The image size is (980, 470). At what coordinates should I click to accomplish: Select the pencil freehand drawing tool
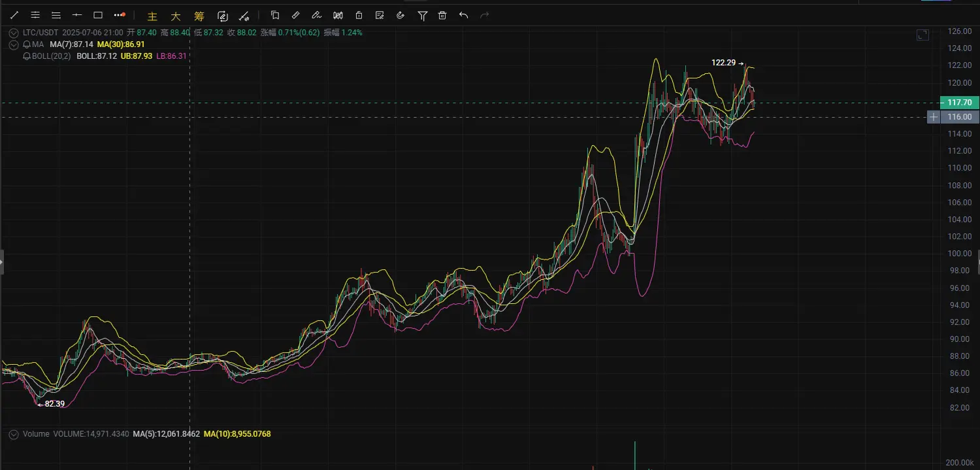(x=317, y=15)
